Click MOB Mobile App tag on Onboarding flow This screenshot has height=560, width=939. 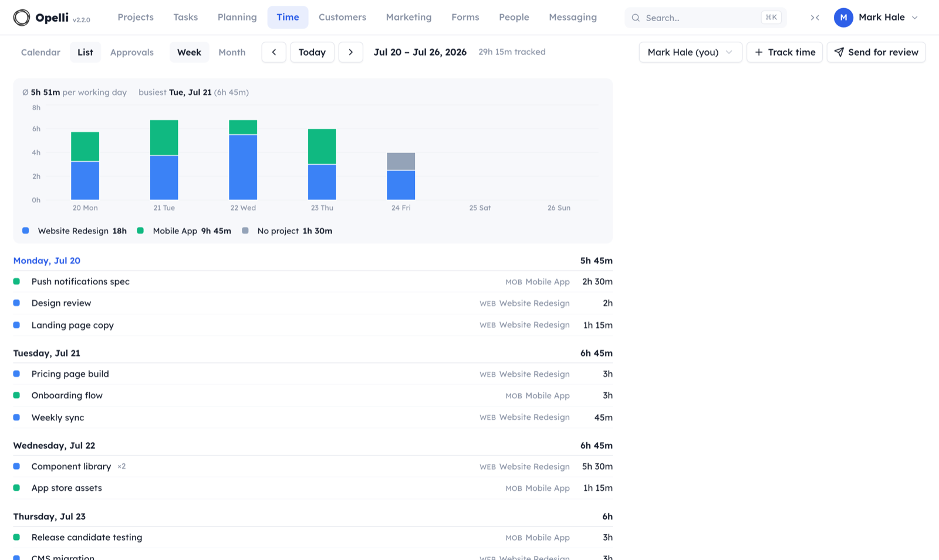pyautogui.click(x=538, y=396)
